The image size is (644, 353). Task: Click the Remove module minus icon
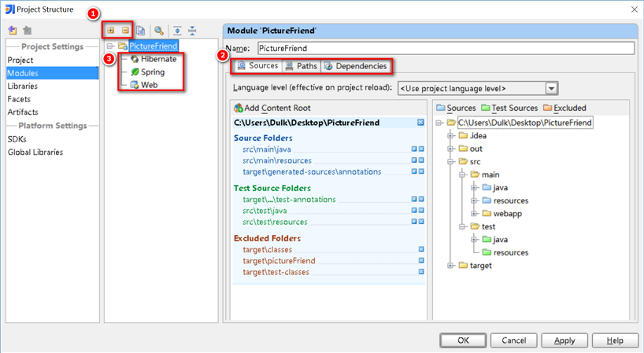125,31
